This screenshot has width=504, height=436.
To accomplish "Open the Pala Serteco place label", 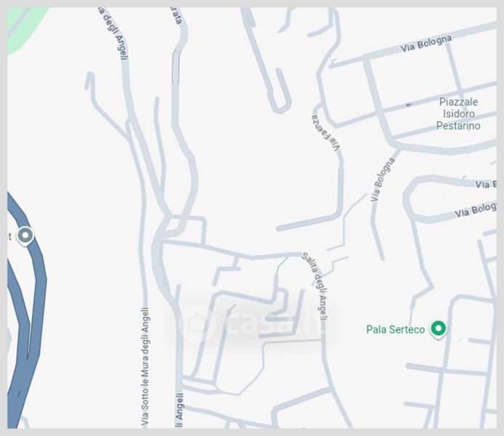I will pyautogui.click(x=396, y=330).
